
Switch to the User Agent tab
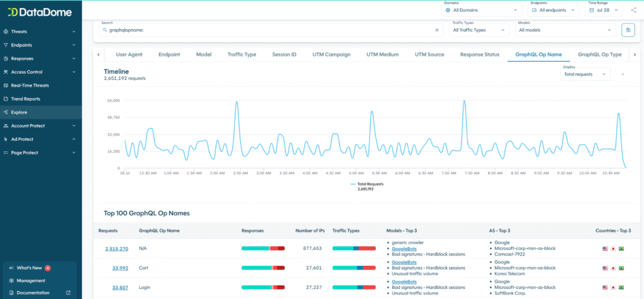tap(129, 55)
